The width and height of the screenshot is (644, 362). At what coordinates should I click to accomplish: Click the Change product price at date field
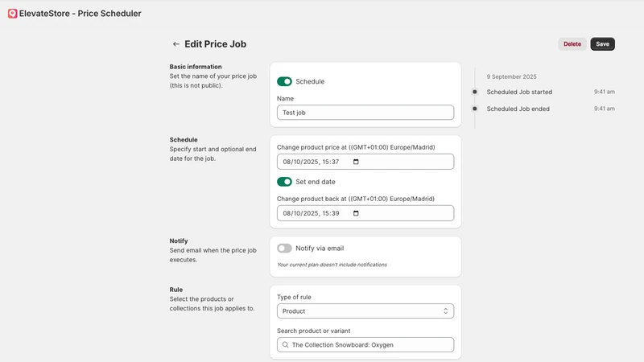365,162
